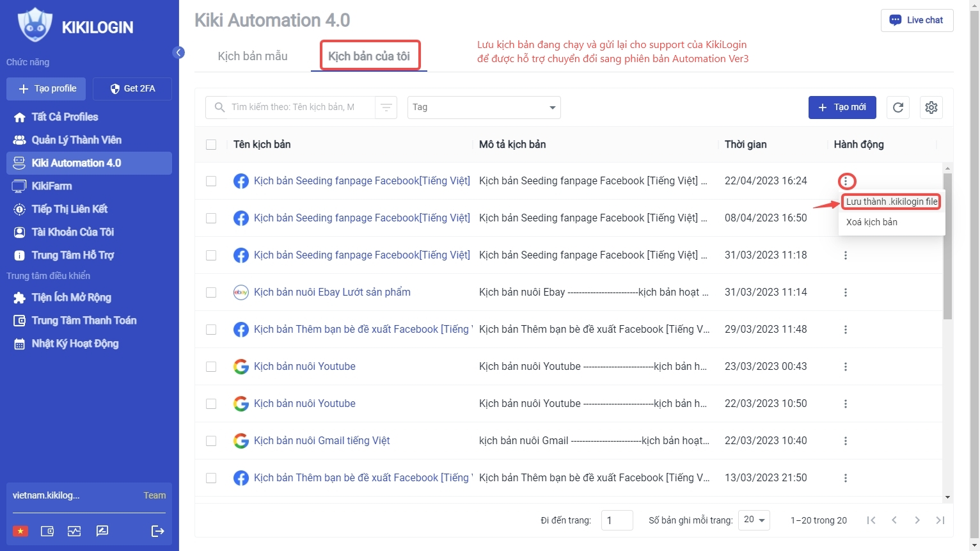Toggle the select-all checkbox in the table header
The image size is (980, 551).
pyautogui.click(x=211, y=145)
